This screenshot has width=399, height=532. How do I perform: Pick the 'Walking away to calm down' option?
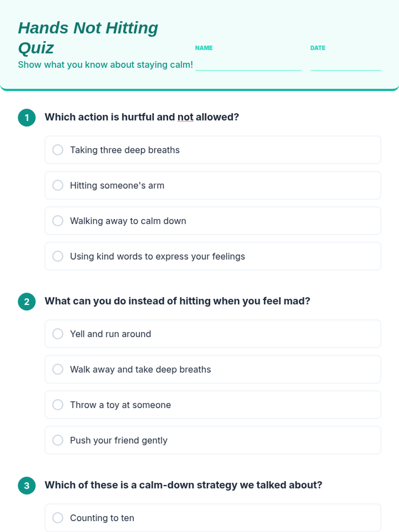click(213, 221)
